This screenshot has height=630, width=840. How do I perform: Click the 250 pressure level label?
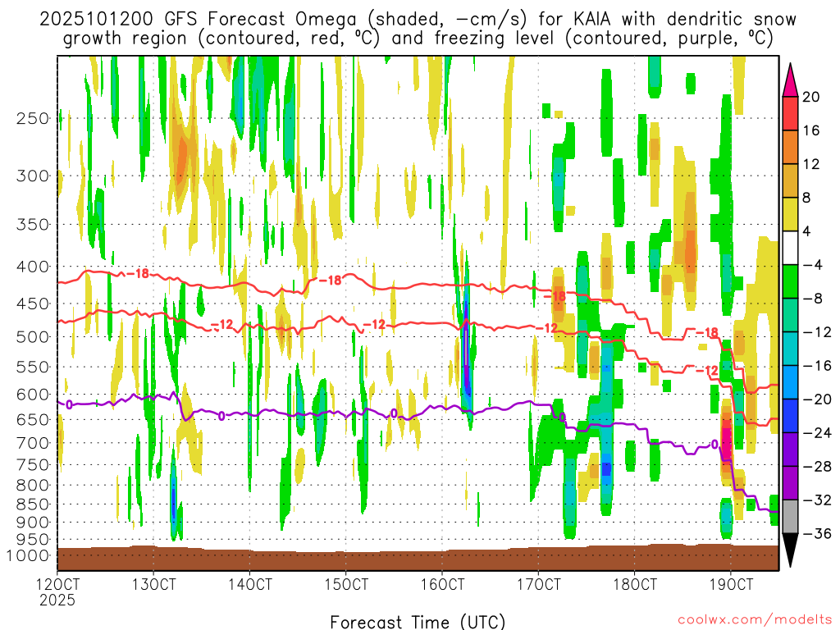pyautogui.click(x=33, y=118)
